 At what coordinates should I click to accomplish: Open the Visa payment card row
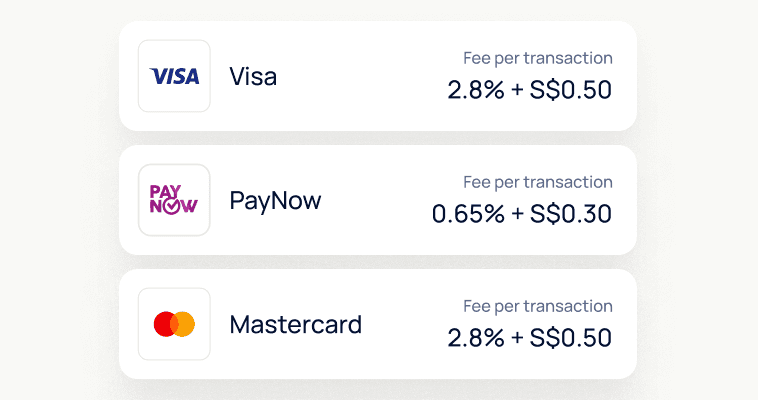(x=378, y=76)
